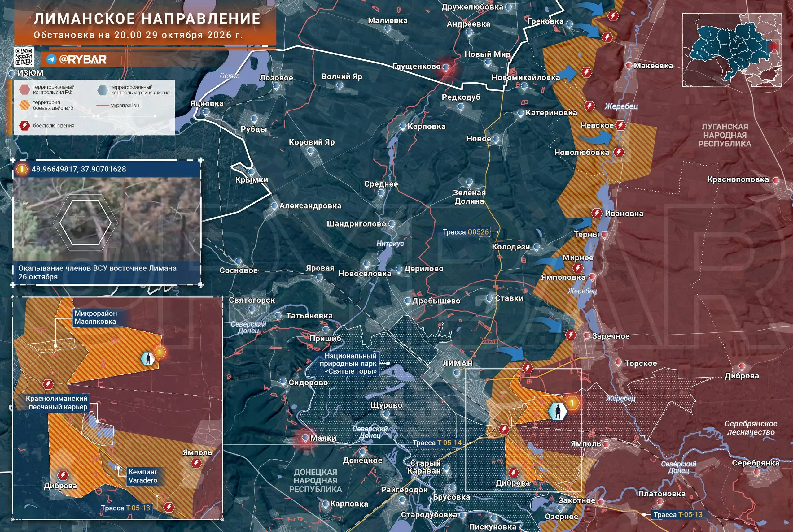Click the blue hexagon legend swatch for Ukrainian control
Image resolution: width=793 pixels, height=532 pixels.
coord(103,90)
